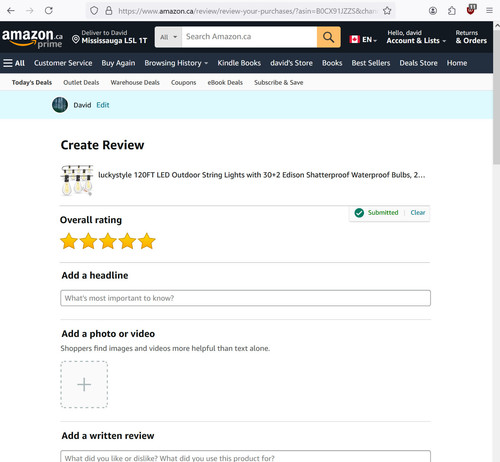The width and height of the screenshot is (500, 462).
Task: Open the Firefox account icon
Action: (x=433, y=11)
